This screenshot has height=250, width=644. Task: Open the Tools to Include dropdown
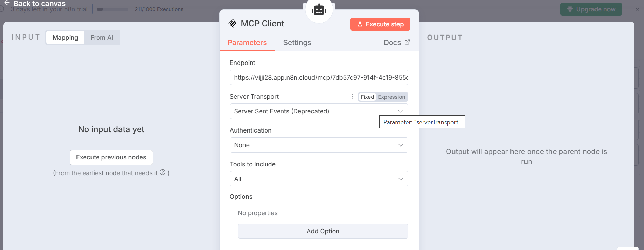(x=319, y=179)
